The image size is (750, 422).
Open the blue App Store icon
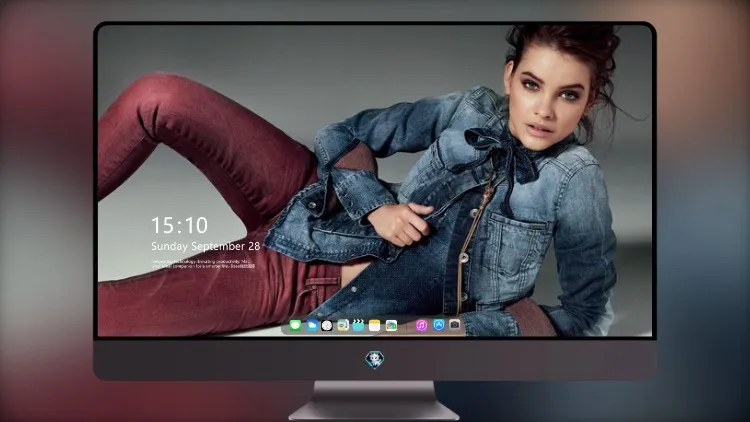[439, 325]
